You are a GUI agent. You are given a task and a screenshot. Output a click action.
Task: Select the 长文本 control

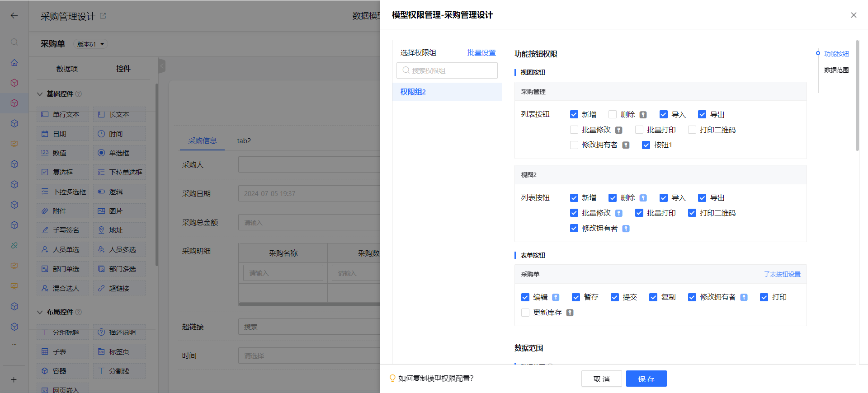point(119,114)
